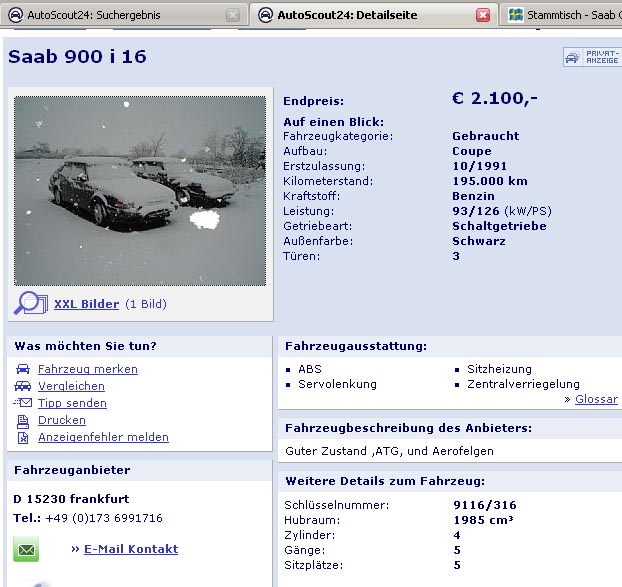Click the Zentralverriegelung equipment entry

(x=523, y=384)
